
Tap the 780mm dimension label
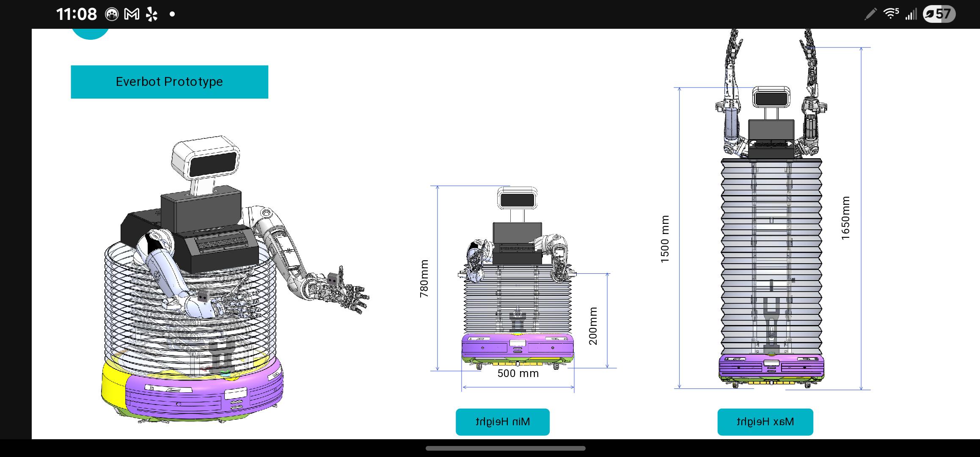424,278
